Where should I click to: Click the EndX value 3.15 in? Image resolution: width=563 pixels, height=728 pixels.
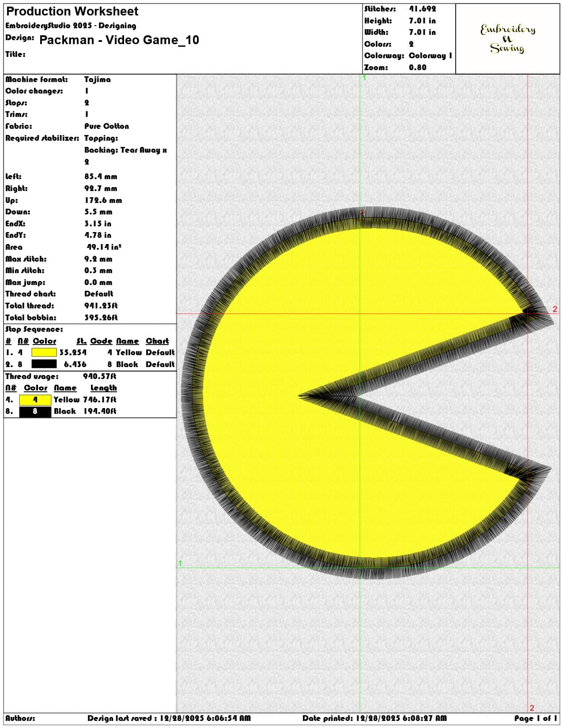tap(98, 224)
